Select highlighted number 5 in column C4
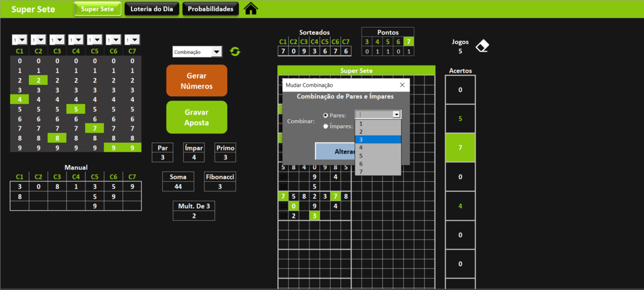This screenshot has width=644, height=290. pos(75,109)
